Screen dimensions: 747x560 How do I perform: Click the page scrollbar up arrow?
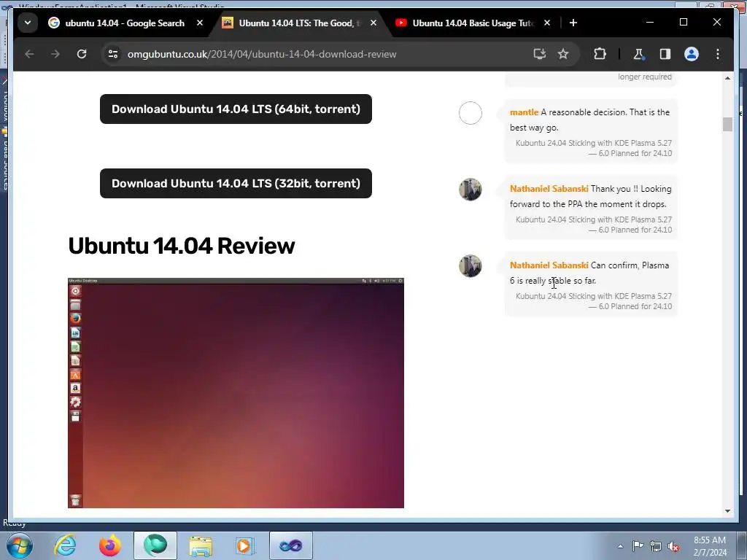pos(727,77)
